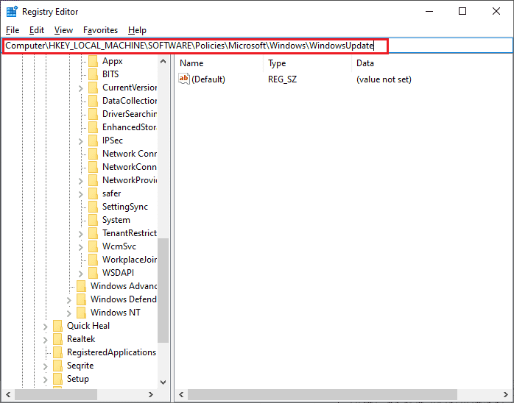Select the NetworkConnectivity folder icon
This screenshot has height=420, width=514.
pyautogui.click(x=93, y=167)
